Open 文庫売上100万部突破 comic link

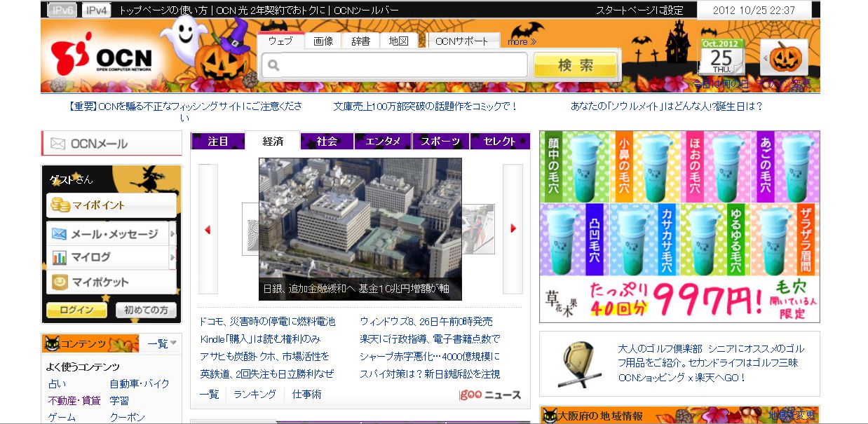pyautogui.click(x=426, y=107)
